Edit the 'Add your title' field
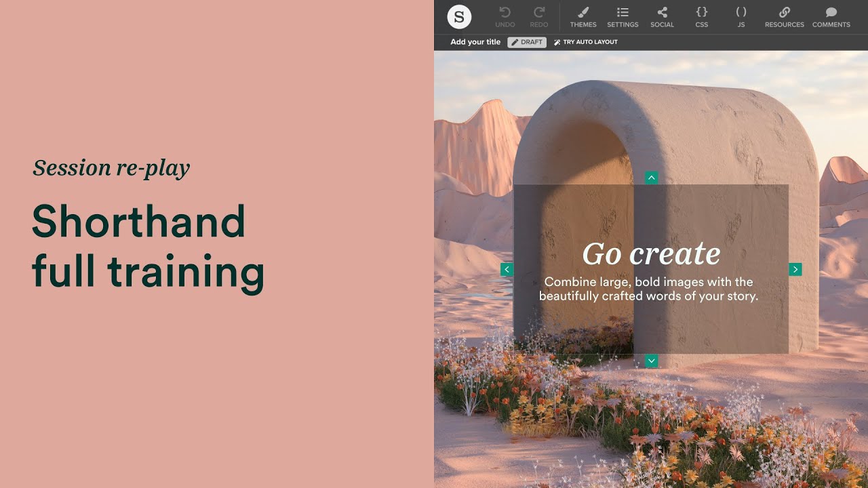The width and height of the screenshot is (868, 488). [475, 42]
